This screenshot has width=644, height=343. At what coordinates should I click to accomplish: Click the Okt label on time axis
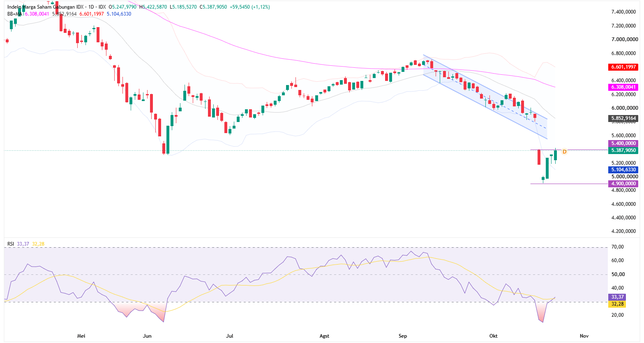[x=494, y=336]
